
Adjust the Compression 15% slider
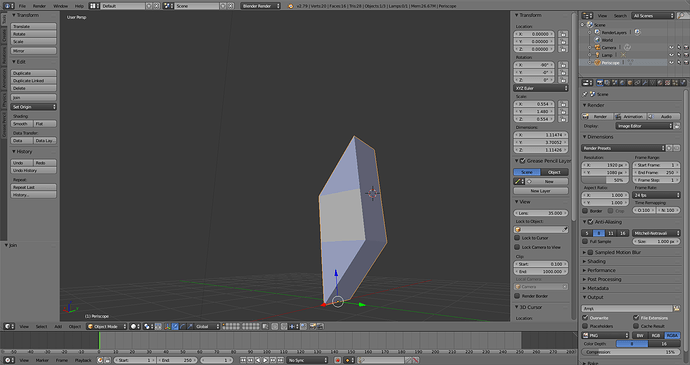(631, 352)
